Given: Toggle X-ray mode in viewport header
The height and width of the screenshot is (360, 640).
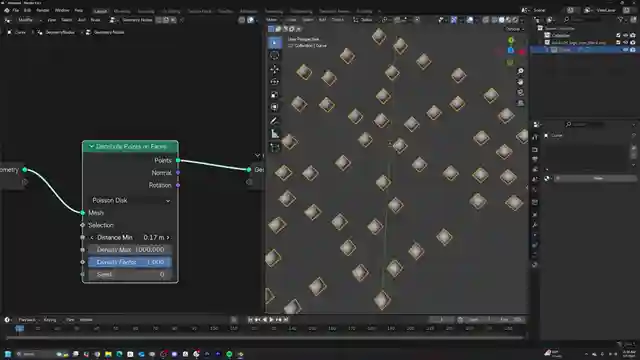Looking at the screenshot, I should pyautogui.click(x=486, y=20).
